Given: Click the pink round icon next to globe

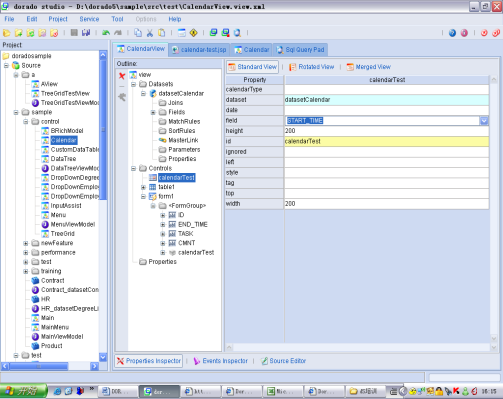Looking at the screenshot, I should (x=464, y=33).
